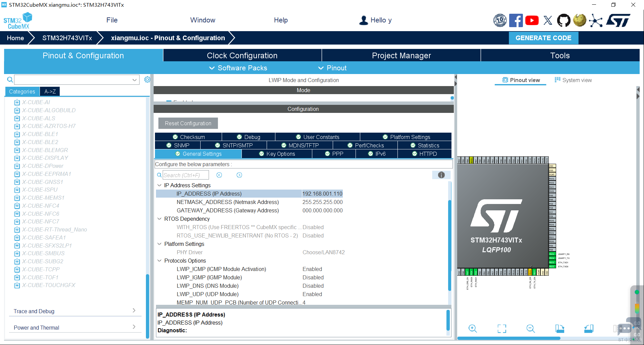Click the X-CUBE-AI pack icon
The height and width of the screenshot is (345, 644).
(17, 102)
